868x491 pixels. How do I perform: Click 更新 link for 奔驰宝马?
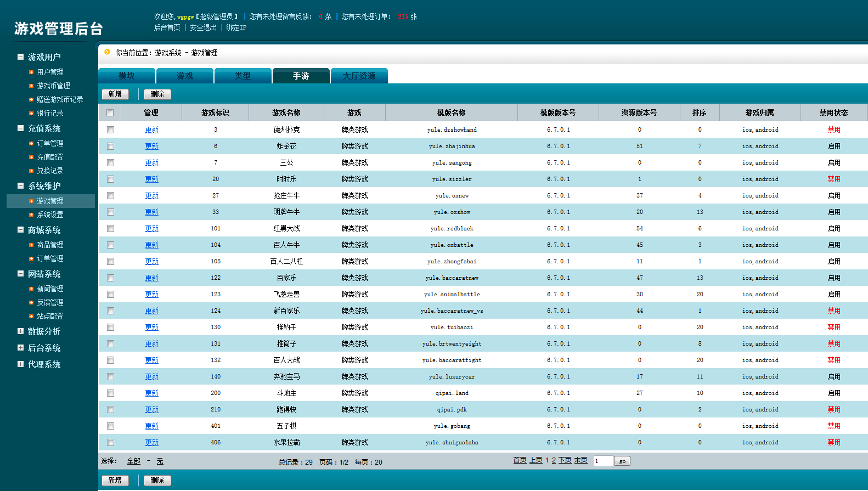coord(152,377)
